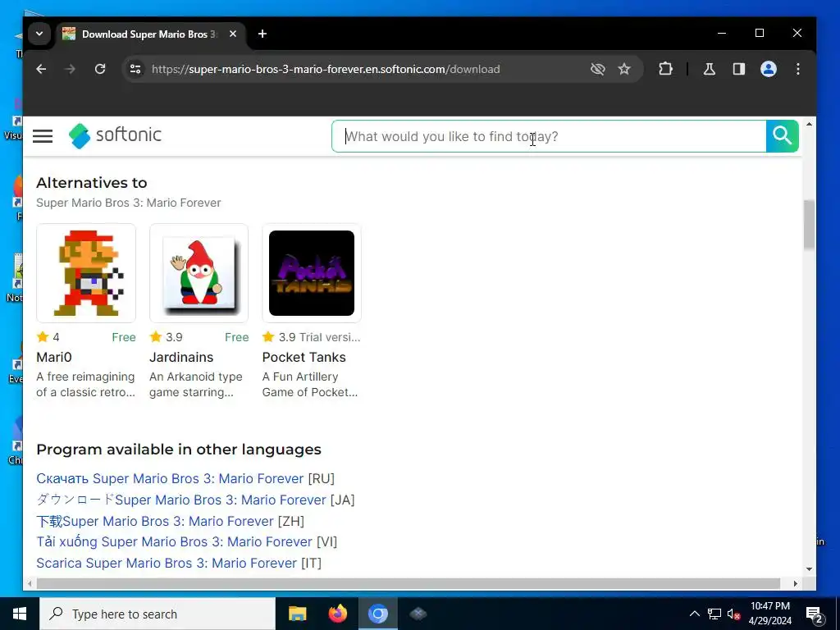This screenshot has height=630, width=840.
Task: Open the Chinese [ZH] download link
Action: pyautogui.click(x=155, y=521)
